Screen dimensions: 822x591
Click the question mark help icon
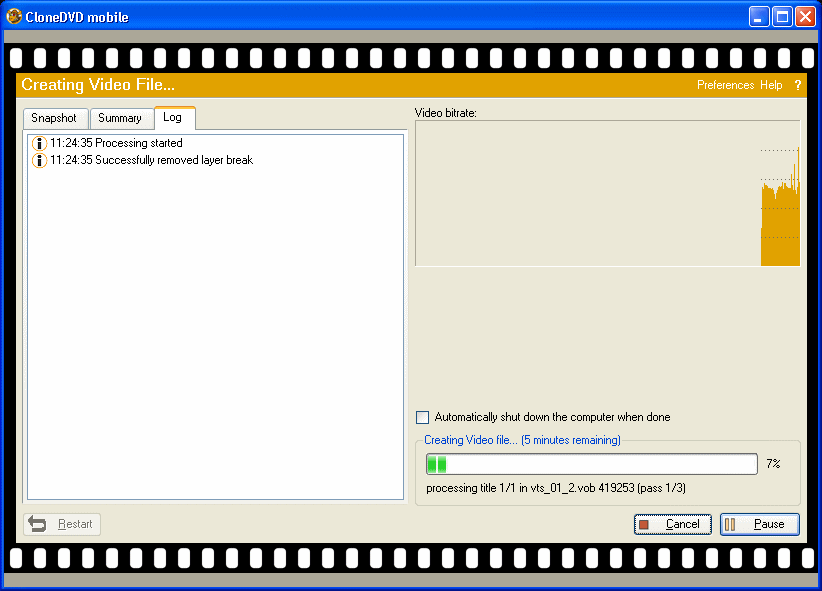[797, 85]
